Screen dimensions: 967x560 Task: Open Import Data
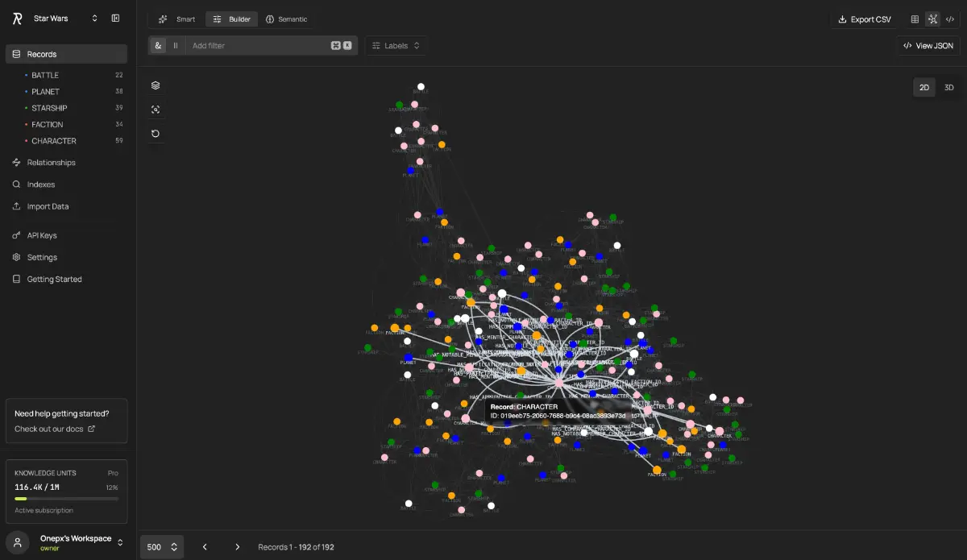48,206
